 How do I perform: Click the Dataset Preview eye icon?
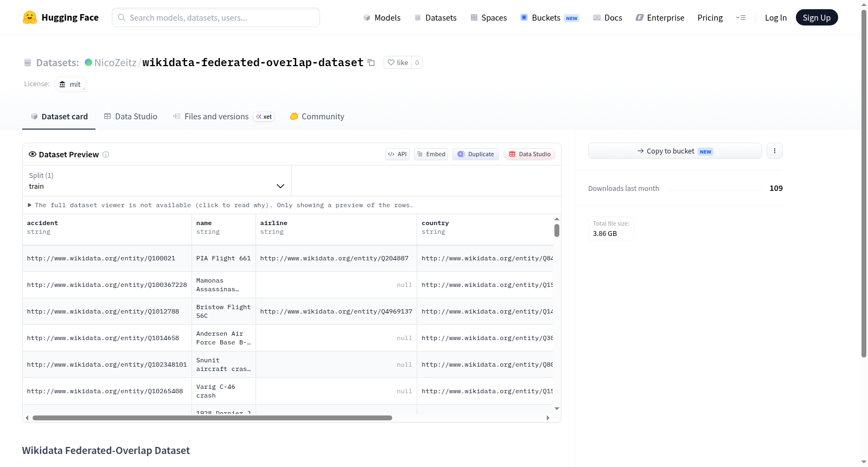(x=33, y=154)
